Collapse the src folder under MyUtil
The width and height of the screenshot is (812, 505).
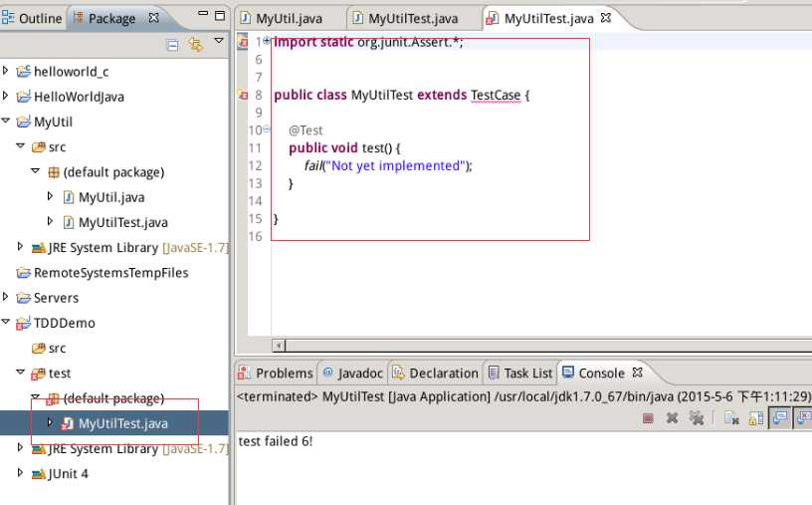point(21,145)
